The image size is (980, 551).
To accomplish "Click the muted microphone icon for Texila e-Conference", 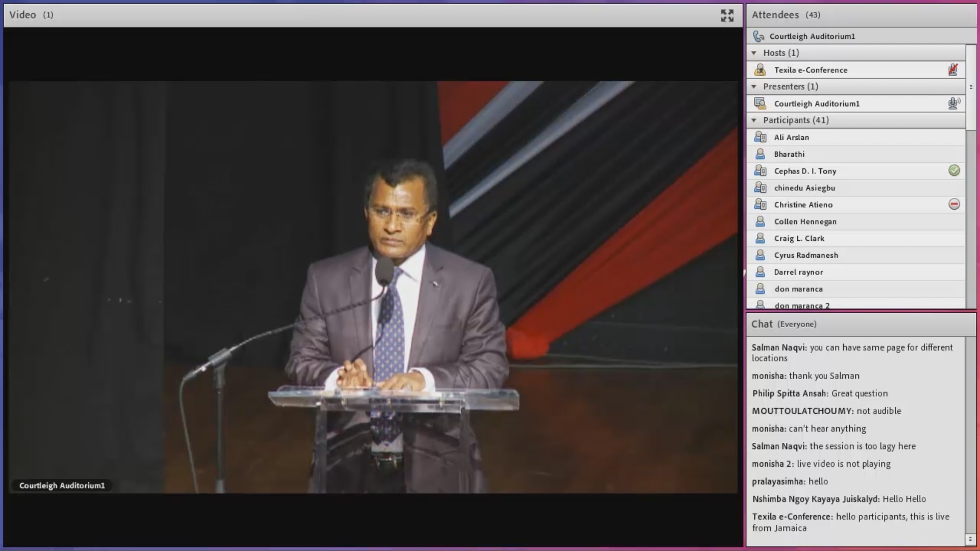I will pyautogui.click(x=953, y=70).
